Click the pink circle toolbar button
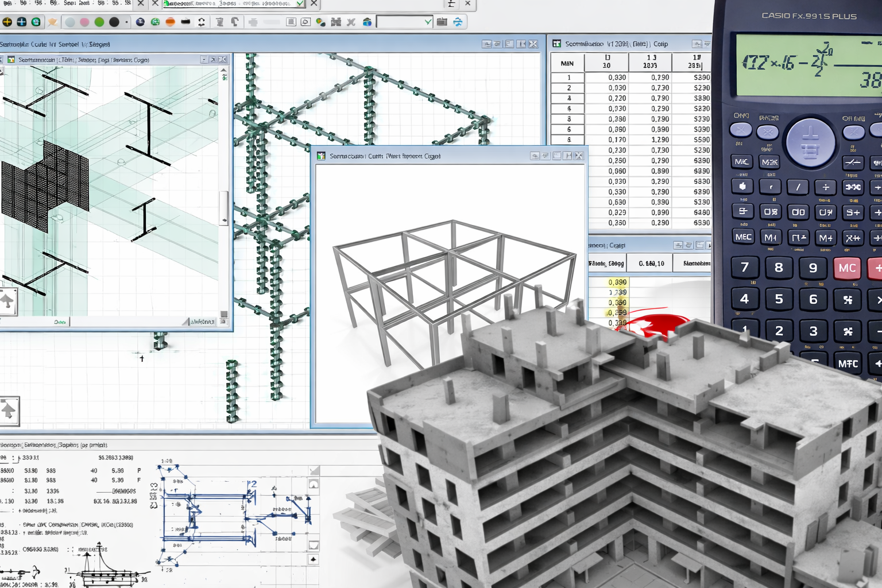 pos(84,22)
